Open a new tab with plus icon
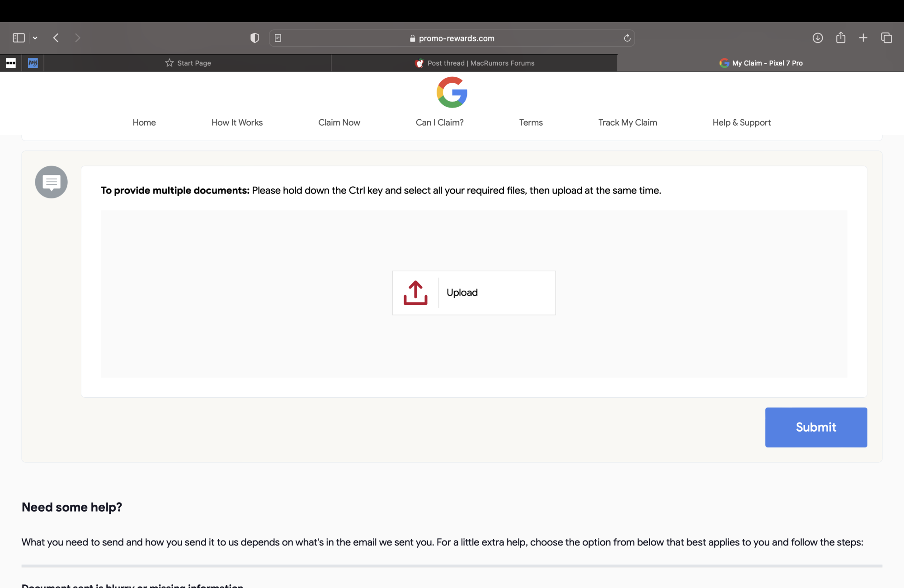Screen dimensions: 904x588 coord(863,38)
